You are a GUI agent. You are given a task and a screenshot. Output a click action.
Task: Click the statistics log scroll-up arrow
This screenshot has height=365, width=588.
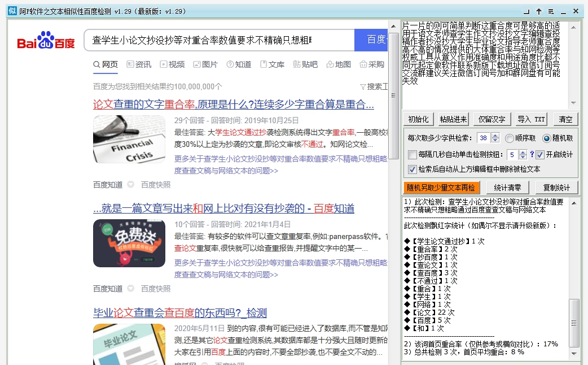coord(574,203)
